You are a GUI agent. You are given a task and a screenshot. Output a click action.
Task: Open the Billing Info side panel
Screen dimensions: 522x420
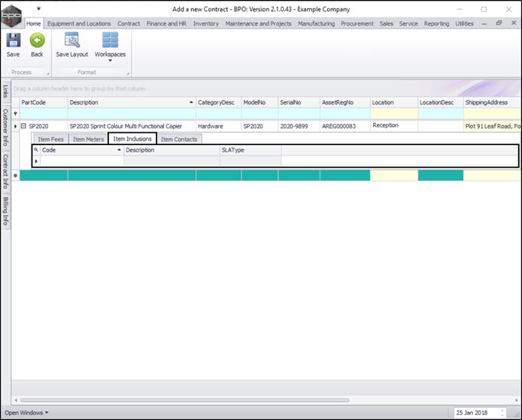point(6,211)
